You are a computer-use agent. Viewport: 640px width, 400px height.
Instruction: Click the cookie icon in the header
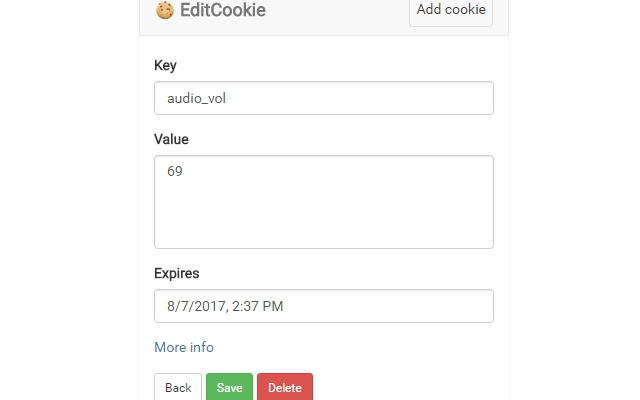[x=165, y=11]
